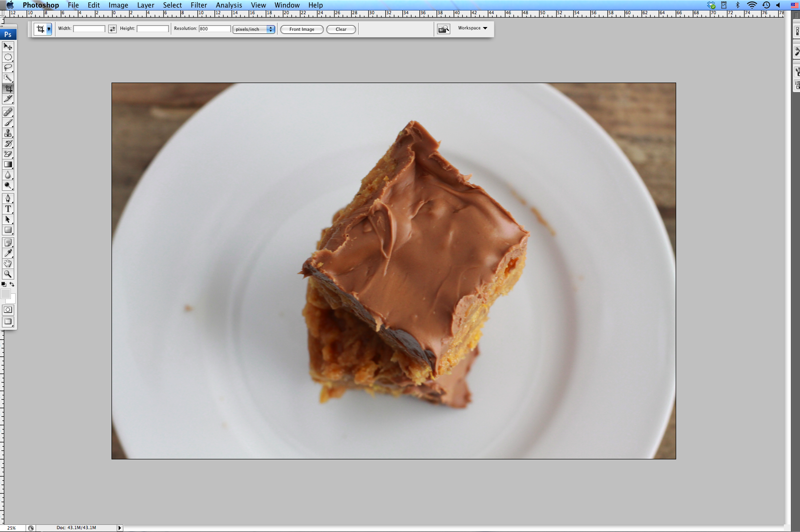The image size is (800, 532).
Task: Open the Layer menu
Action: [x=146, y=5]
